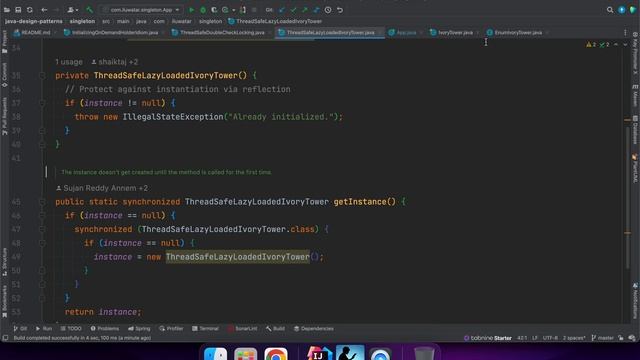This screenshot has width=640, height=360.
Task: Run the app with the green play icon
Action: (191, 10)
